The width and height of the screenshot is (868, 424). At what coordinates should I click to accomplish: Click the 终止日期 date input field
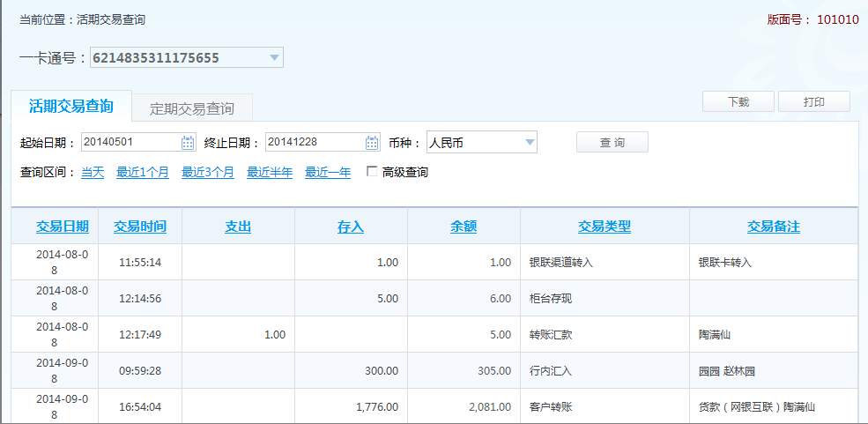pyautogui.click(x=315, y=143)
